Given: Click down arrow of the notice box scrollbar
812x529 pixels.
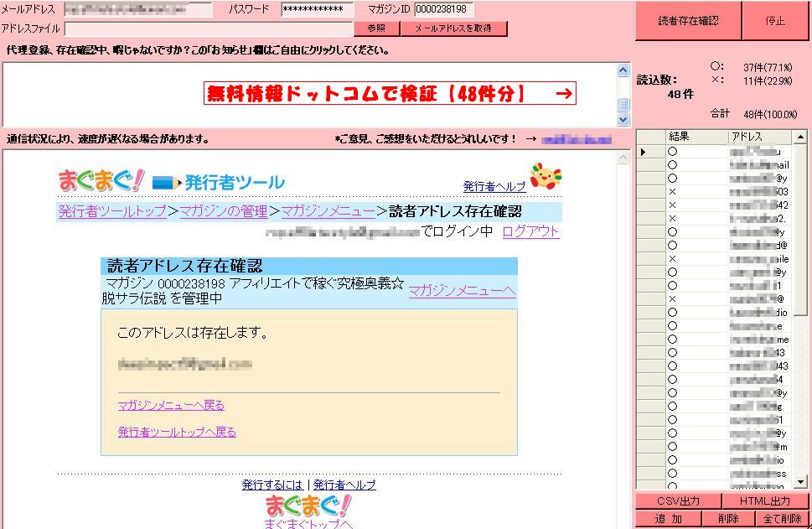Looking at the screenshot, I should click(x=623, y=119).
